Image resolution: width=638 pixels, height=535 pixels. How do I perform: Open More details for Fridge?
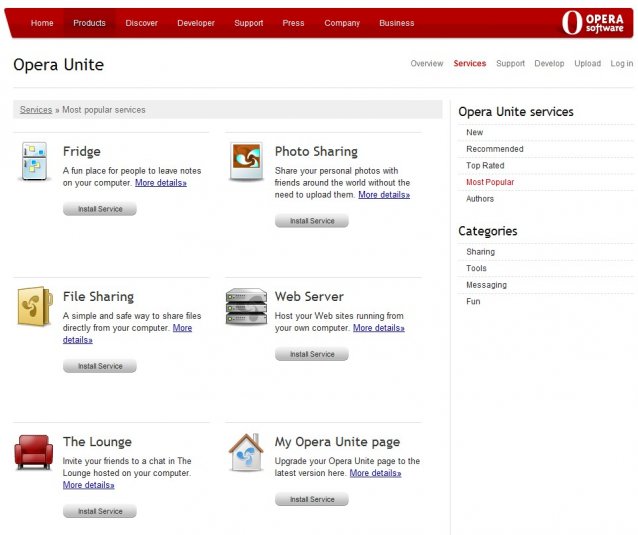[x=161, y=183]
